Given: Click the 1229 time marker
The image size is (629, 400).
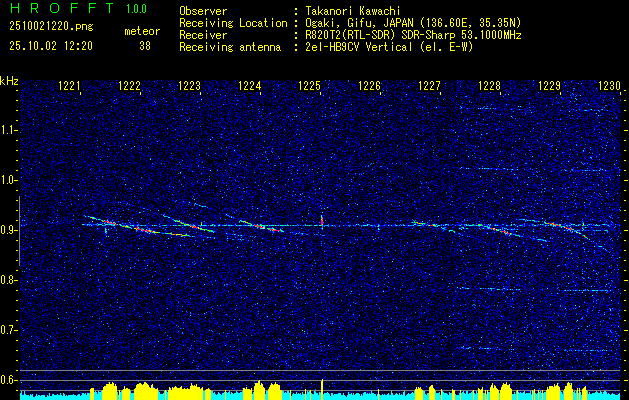Looking at the screenshot, I should click(549, 86).
